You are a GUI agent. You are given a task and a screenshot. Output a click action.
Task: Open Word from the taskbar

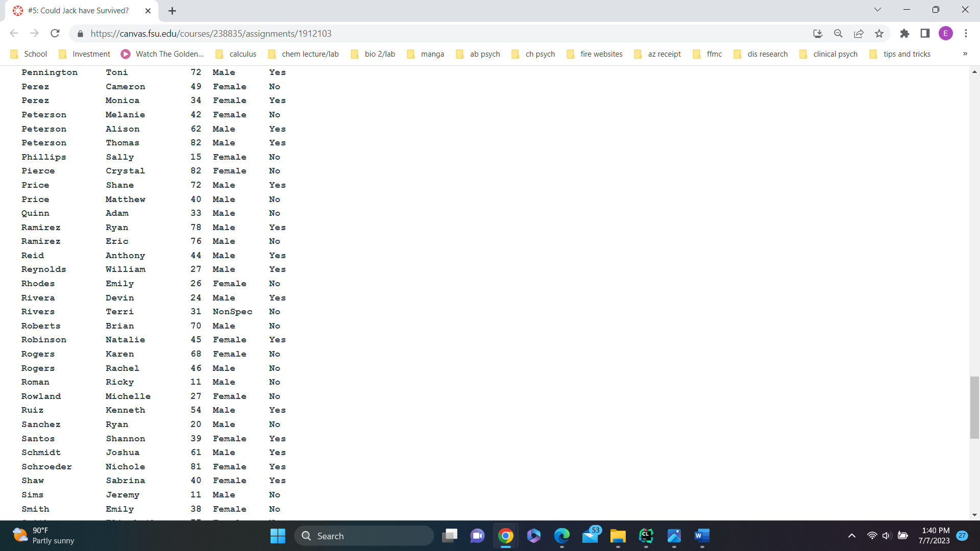coord(702,536)
